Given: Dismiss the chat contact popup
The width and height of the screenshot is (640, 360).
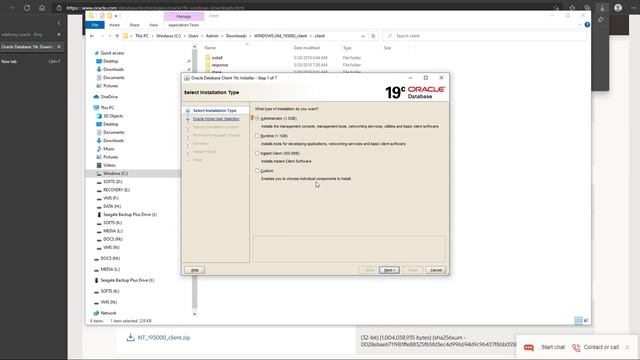Looking at the screenshot, I should (627, 347).
